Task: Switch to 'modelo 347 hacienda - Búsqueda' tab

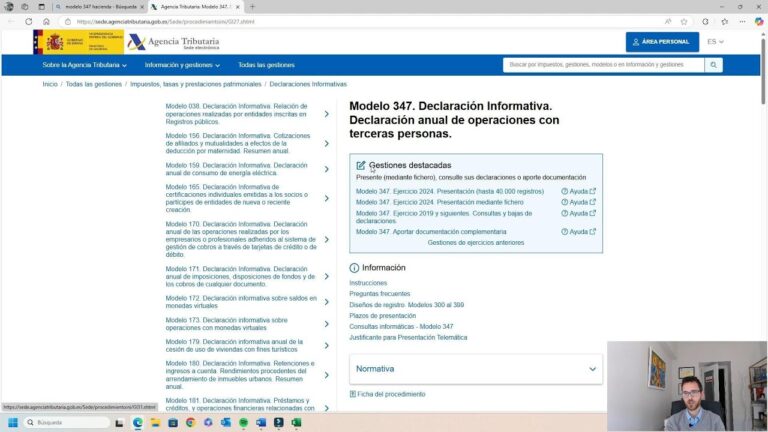Action: coord(100,7)
